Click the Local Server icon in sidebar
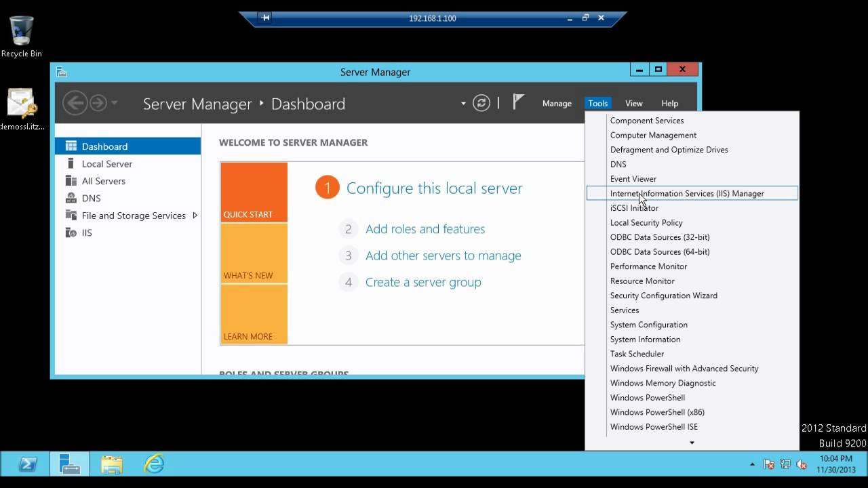Viewport: 868px width, 488px height. (x=71, y=163)
